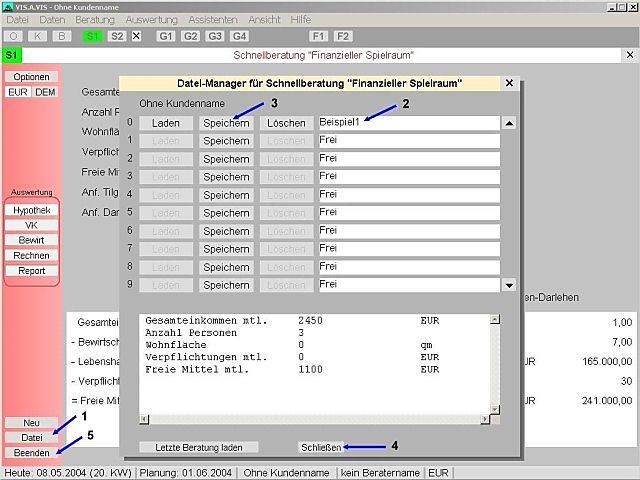This screenshot has width=640, height=480.
Task: Click Speichern for slot 2
Action: pos(226,159)
